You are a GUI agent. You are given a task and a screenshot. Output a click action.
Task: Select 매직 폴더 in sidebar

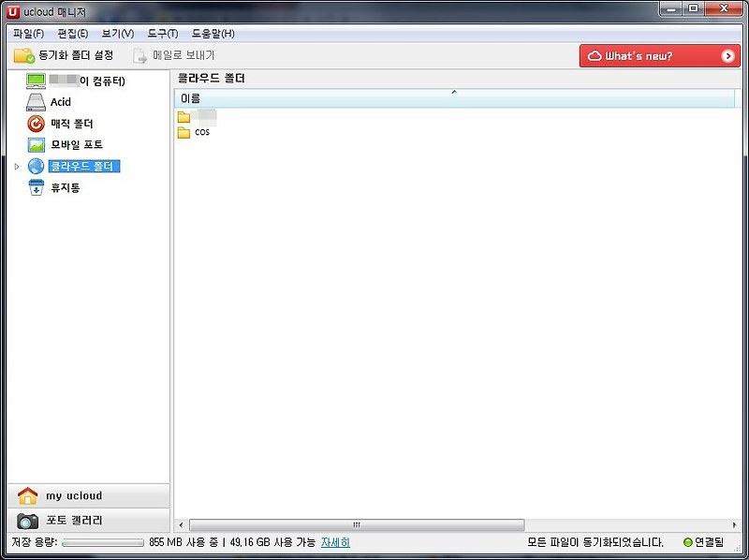(x=72, y=124)
